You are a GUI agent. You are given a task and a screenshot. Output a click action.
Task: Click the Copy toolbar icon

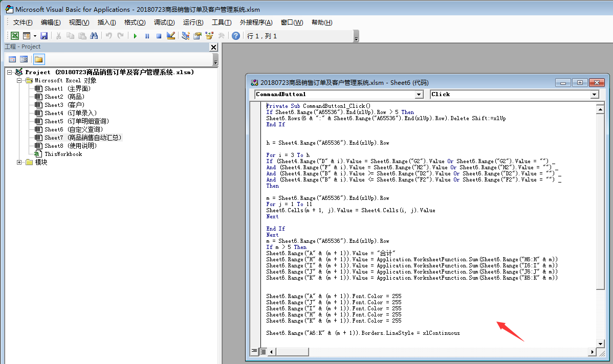(x=71, y=36)
